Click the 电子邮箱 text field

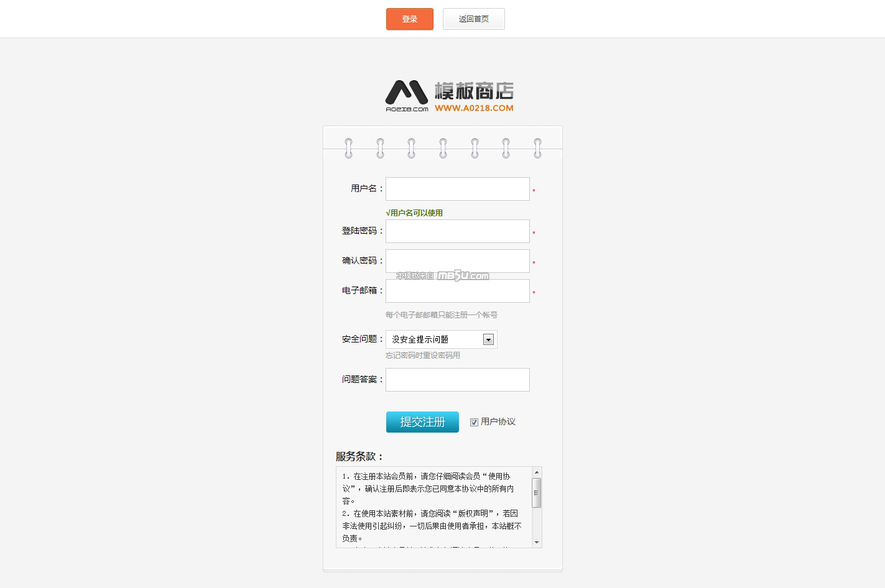pos(457,291)
